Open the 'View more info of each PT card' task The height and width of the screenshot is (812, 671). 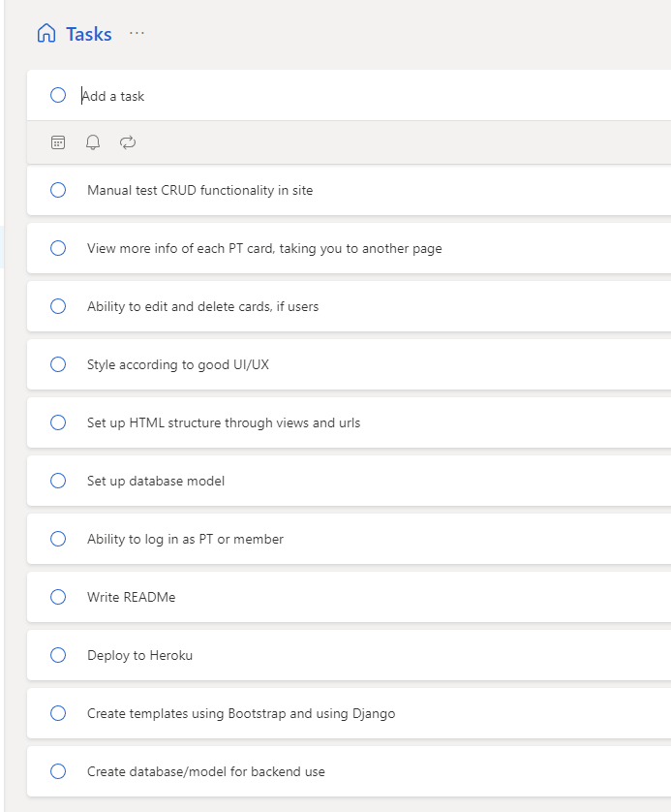pos(261,248)
